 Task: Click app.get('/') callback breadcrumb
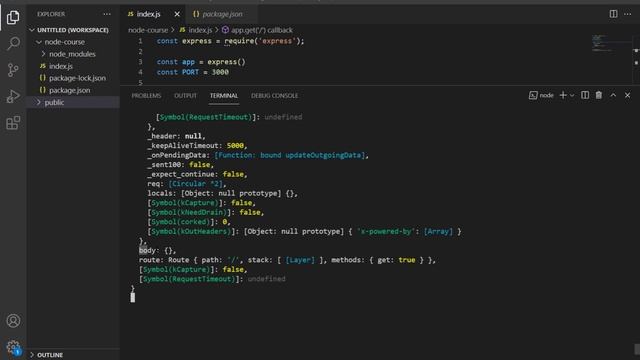[x=262, y=30]
